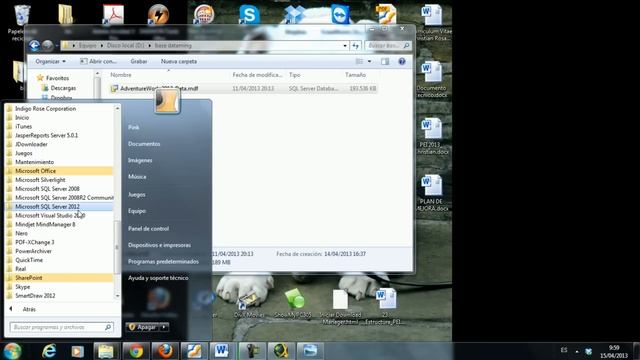Click the Explorer forward navigation arrow
Image resolution: width=640 pixels, height=360 pixels.
[x=47, y=46]
